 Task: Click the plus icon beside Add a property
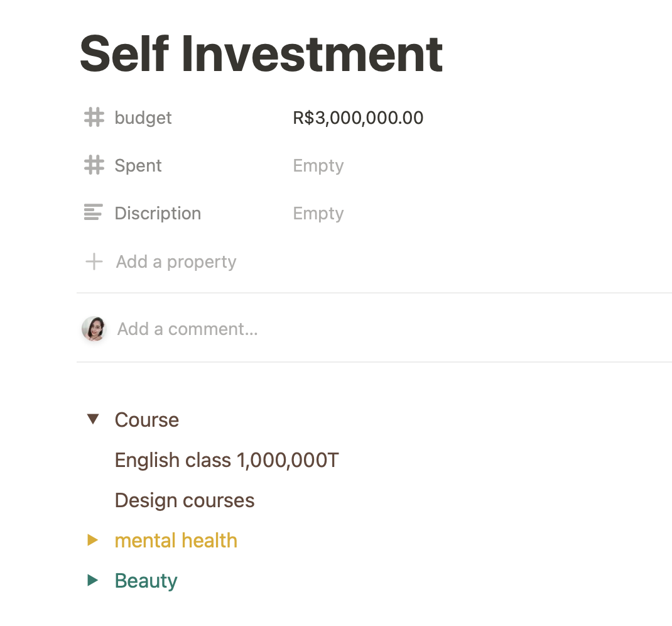tap(94, 261)
